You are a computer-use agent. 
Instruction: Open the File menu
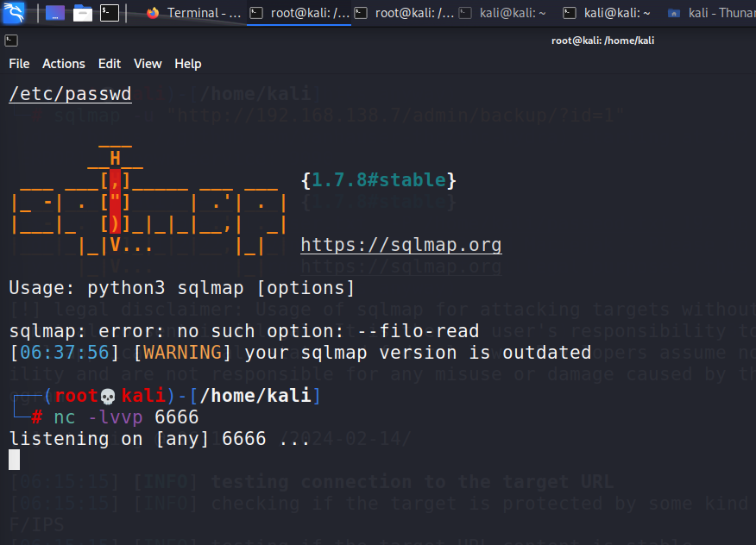[19, 64]
